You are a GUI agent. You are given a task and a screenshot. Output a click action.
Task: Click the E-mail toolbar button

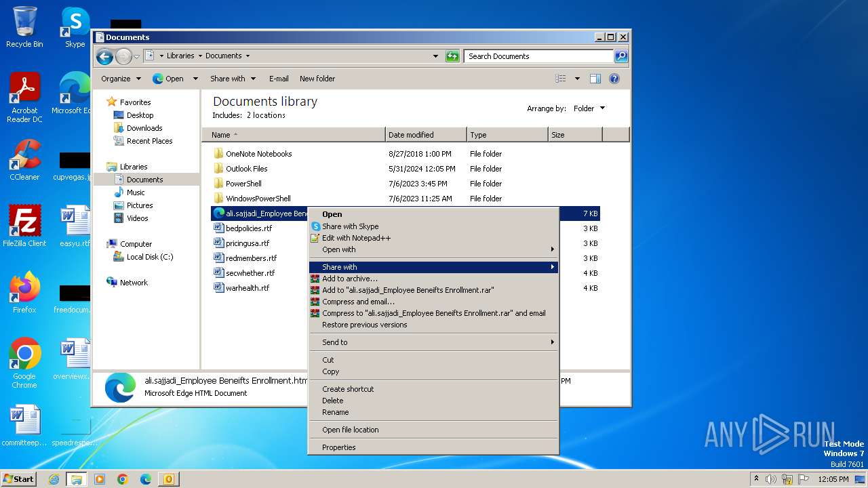click(x=279, y=79)
